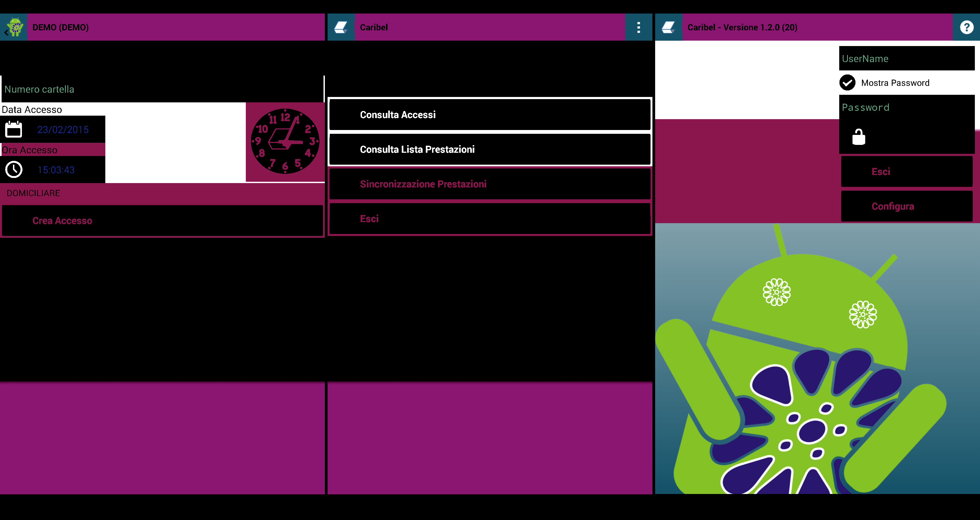Click the Numero cartella input field

click(162, 89)
